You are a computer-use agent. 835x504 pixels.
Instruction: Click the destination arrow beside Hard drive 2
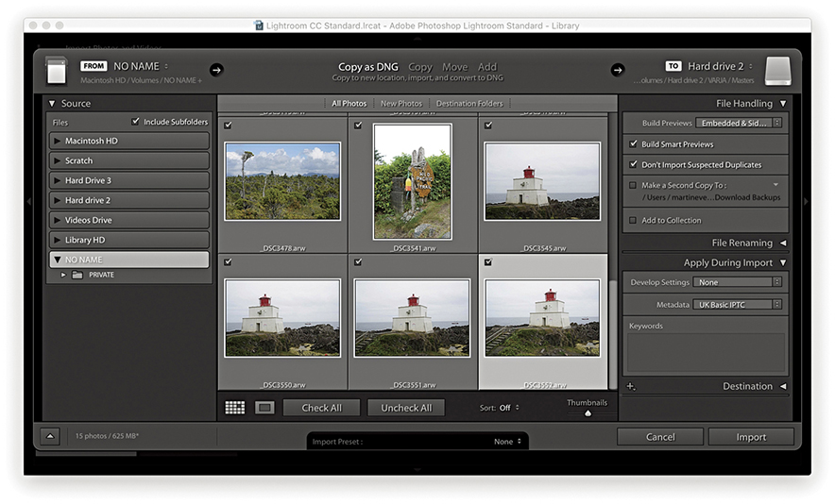(x=618, y=70)
